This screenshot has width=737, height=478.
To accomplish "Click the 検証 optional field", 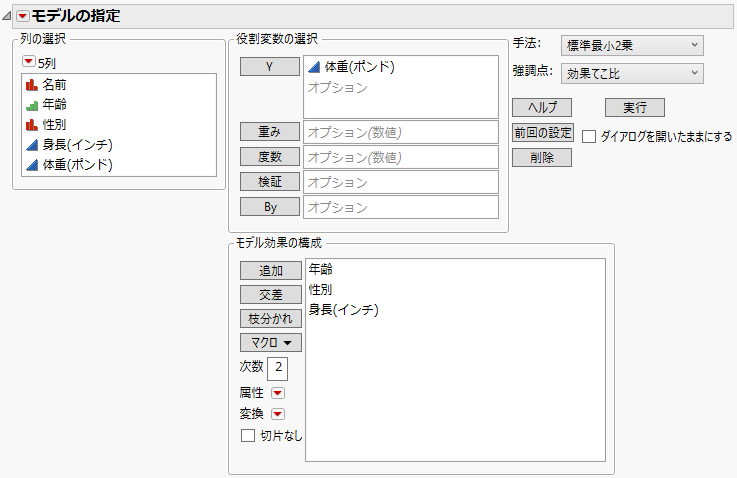I will click(x=401, y=182).
